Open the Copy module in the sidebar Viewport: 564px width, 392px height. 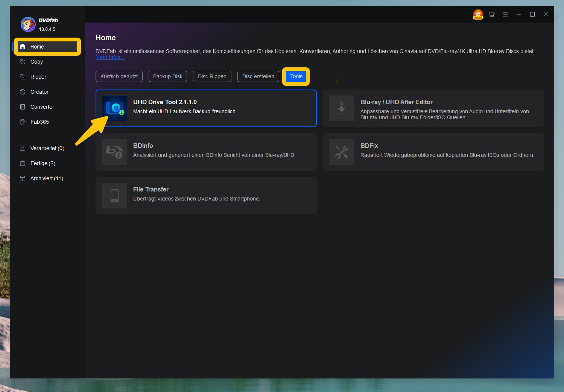pyautogui.click(x=36, y=62)
